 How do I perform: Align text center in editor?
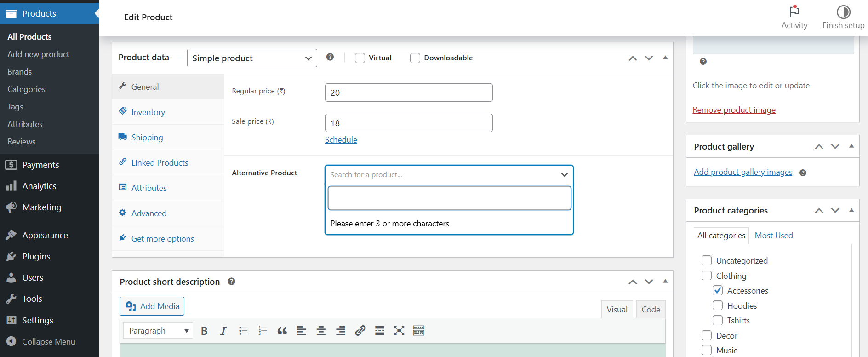coord(321,331)
